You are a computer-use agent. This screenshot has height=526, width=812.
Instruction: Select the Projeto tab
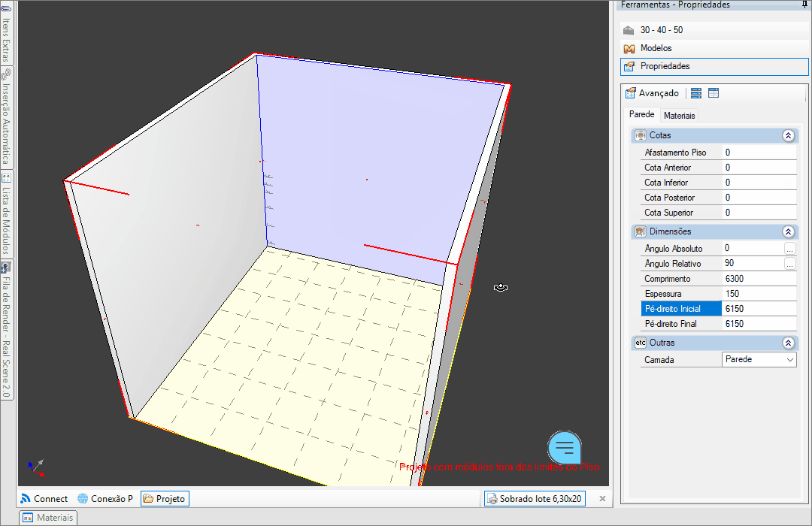(x=165, y=498)
